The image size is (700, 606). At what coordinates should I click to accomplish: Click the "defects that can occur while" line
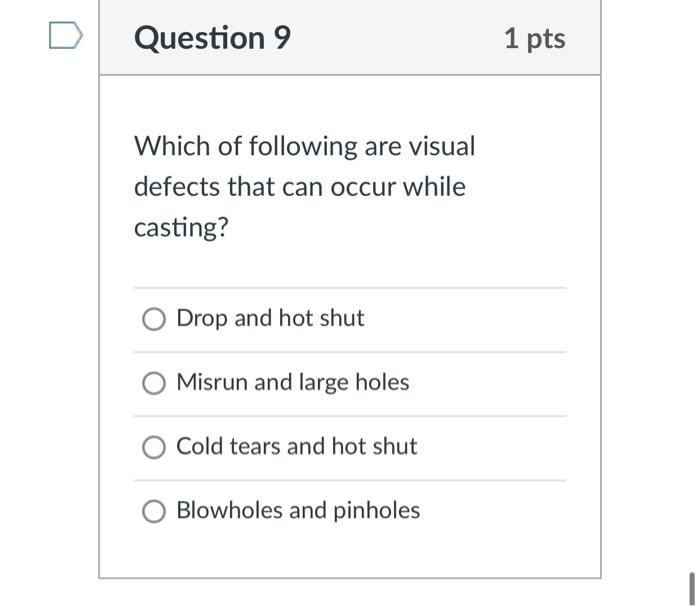click(x=300, y=187)
